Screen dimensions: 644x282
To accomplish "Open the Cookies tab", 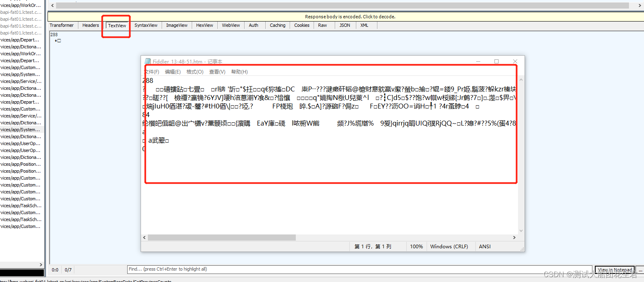I will [x=302, y=25].
